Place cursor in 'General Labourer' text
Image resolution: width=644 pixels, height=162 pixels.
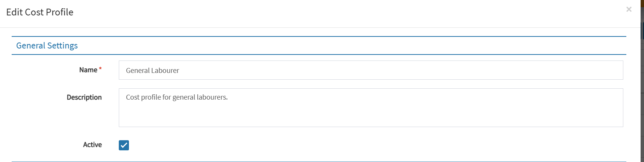(152, 70)
